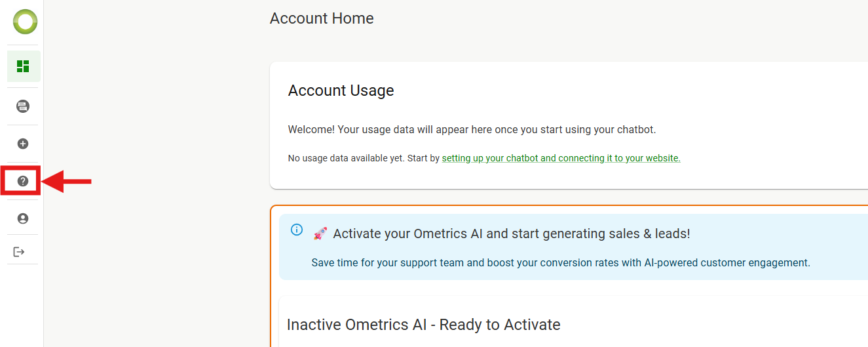The image size is (868, 347).
Task: Click the 'Save time for your support team' text
Action: point(561,262)
